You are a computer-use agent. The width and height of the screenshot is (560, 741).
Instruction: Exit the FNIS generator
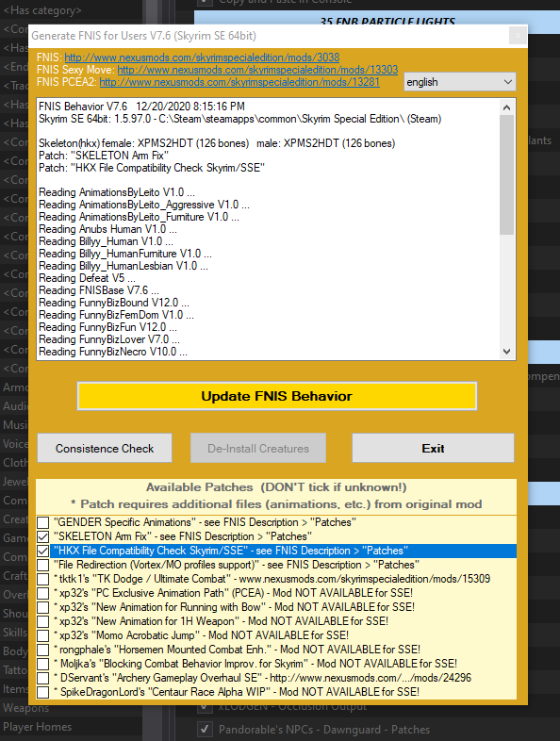tap(433, 448)
